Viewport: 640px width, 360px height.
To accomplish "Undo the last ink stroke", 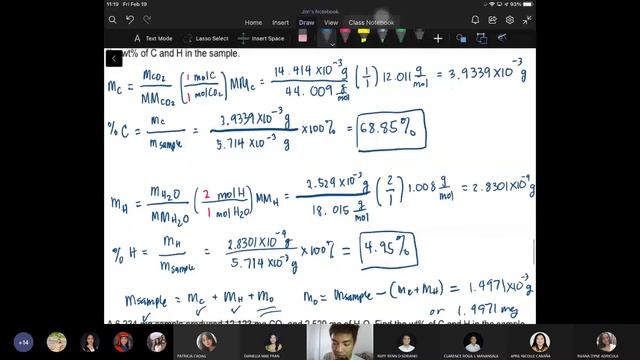I will tap(130, 20).
